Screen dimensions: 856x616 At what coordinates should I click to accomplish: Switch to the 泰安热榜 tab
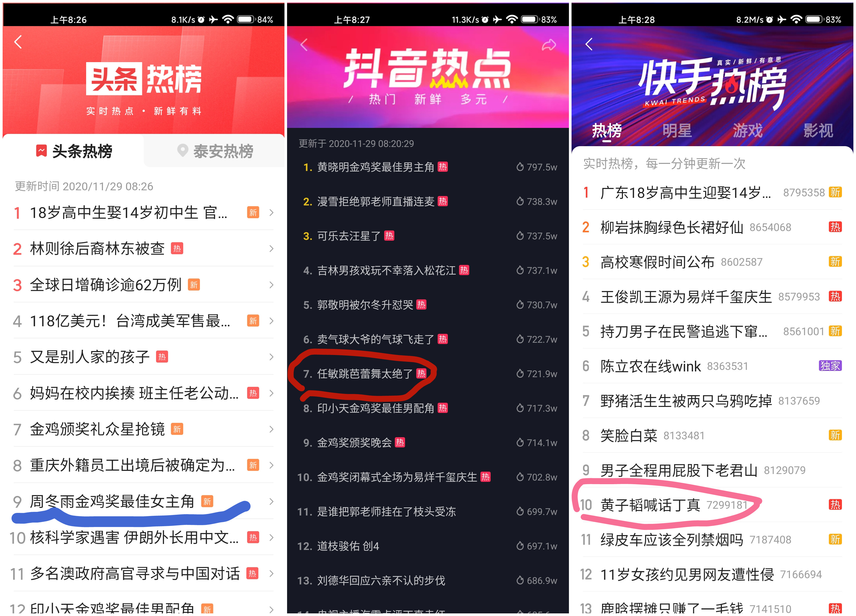[215, 151]
